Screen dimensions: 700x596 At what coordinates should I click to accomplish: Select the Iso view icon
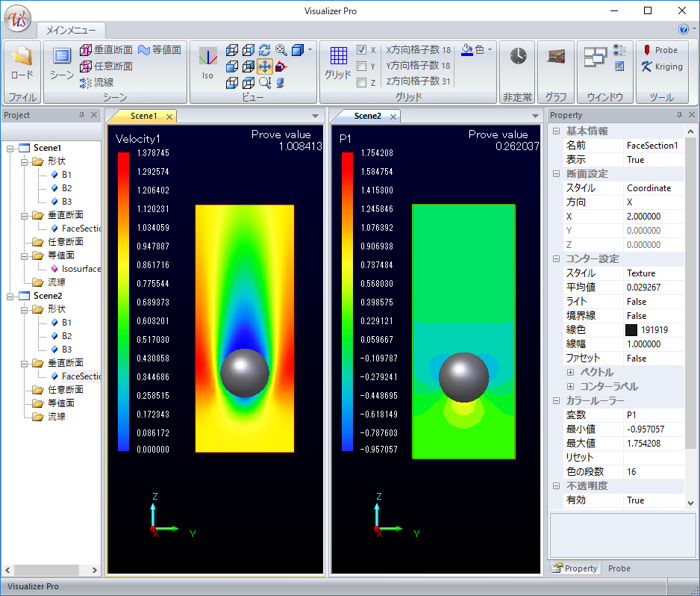[207, 61]
